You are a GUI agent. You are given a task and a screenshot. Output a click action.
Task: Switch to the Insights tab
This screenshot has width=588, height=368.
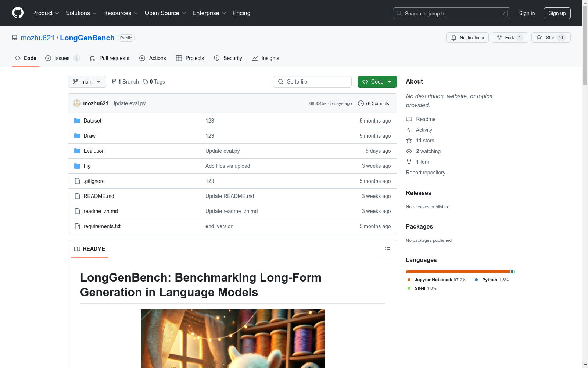pyautogui.click(x=265, y=58)
